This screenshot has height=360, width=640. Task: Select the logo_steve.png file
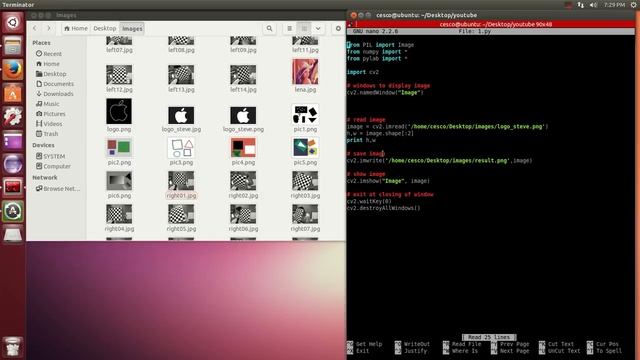coord(243,119)
